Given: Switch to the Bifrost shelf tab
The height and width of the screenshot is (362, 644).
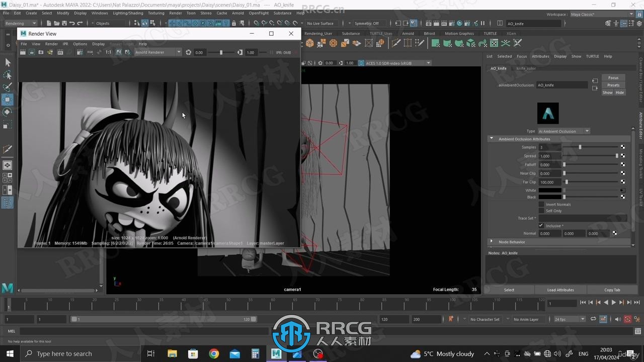Looking at the screenshot, I should pyautogui.click(x=429, y=34).
